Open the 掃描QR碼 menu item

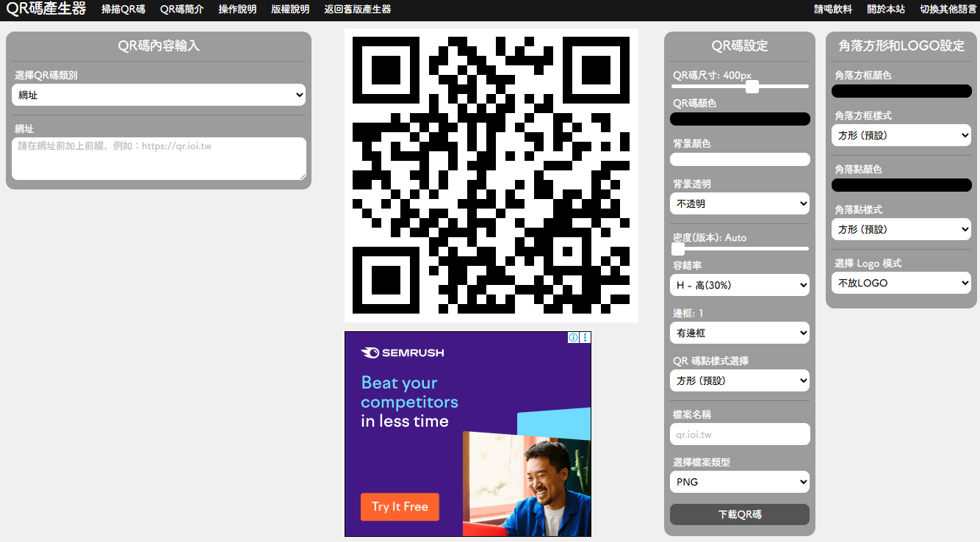[x=123, y=10]
